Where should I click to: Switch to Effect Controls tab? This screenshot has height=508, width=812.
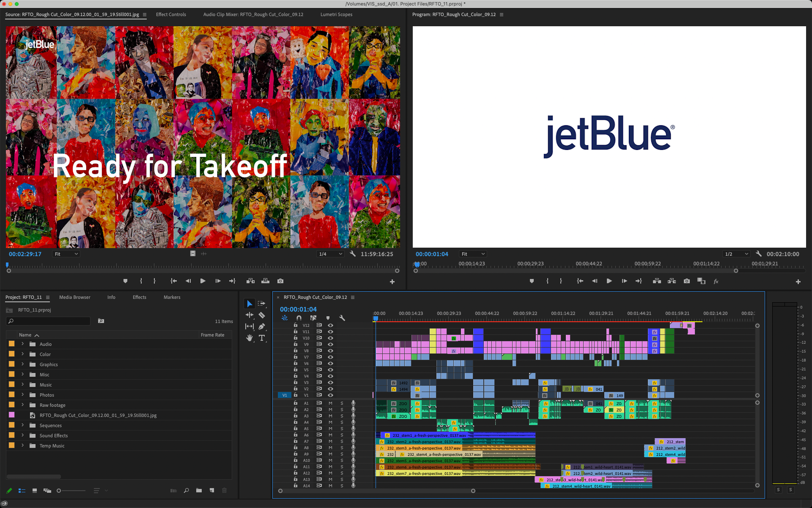(x=171, y=14)
